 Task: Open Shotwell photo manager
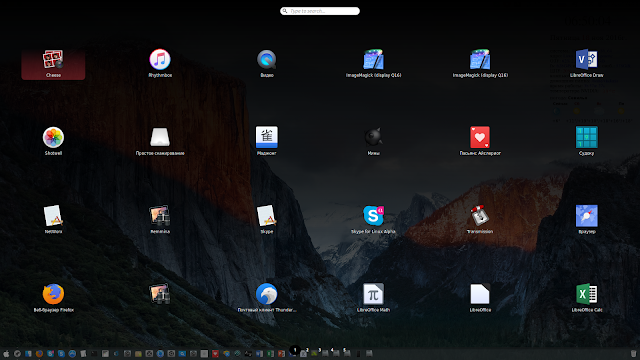53,138
